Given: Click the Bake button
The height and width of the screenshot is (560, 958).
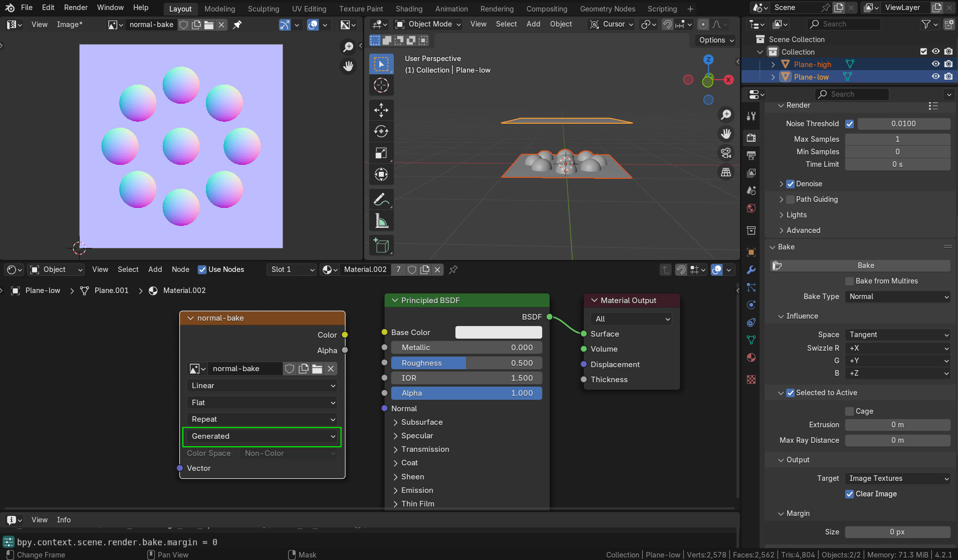Looking at the screenshot, I should click(860, 265).
